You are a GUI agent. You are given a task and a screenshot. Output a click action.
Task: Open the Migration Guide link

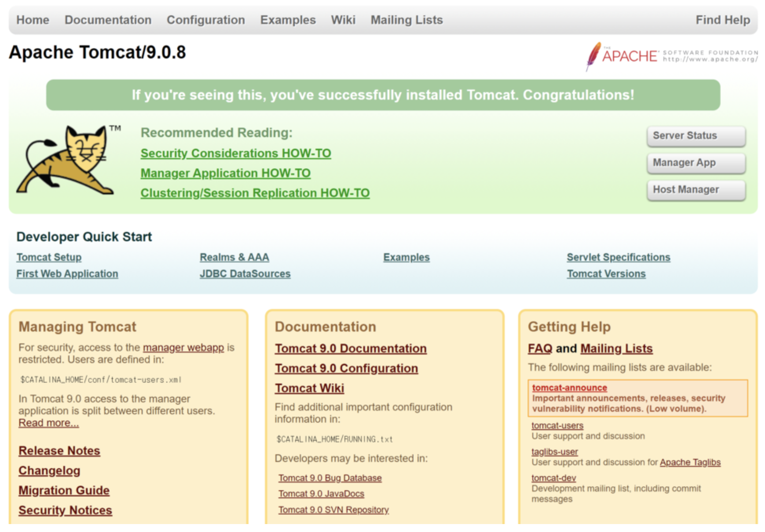pos(64,491)
